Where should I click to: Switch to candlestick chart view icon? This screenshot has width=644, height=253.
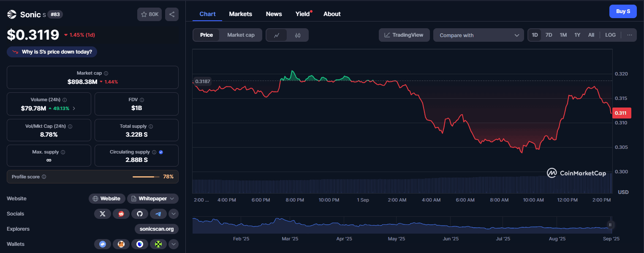[298, 35]
